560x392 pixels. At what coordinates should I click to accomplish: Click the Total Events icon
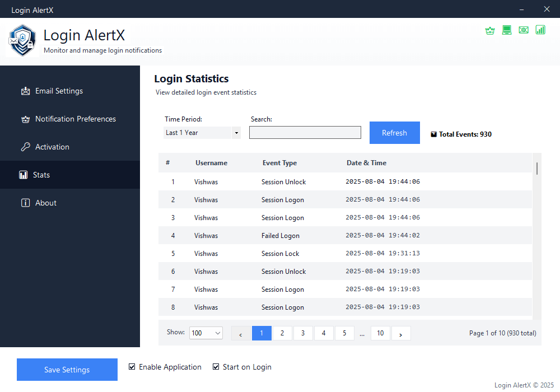433,134
